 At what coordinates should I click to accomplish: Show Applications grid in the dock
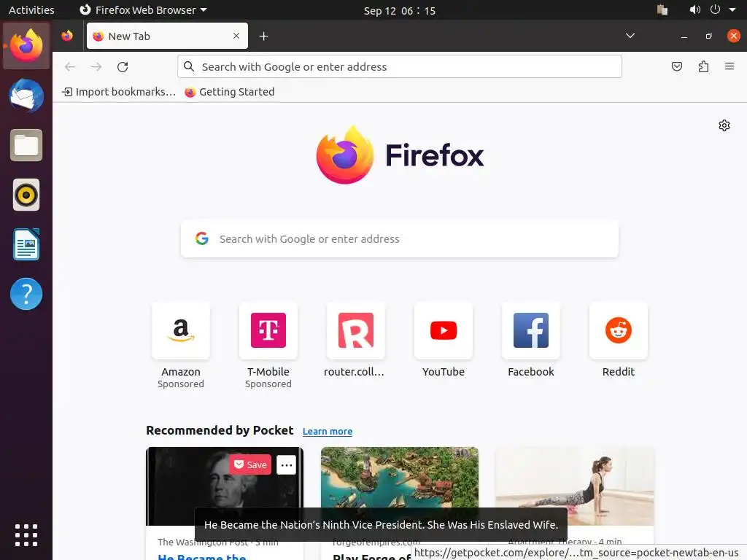click(26, 534)
